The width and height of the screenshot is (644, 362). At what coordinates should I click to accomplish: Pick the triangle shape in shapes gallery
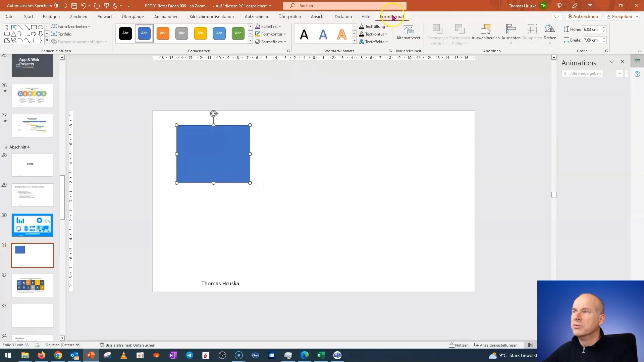point(14,34)
